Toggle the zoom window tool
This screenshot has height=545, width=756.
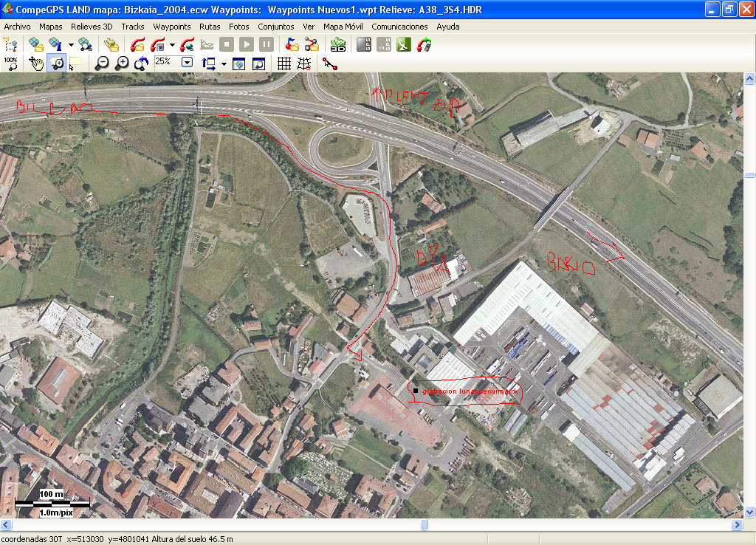(56, 64)
